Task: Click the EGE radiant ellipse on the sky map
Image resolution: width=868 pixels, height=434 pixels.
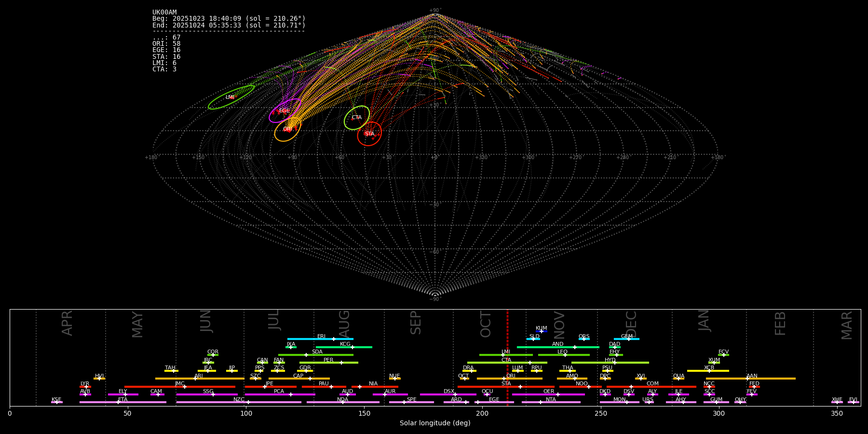Action: click(x=285, y=111)
